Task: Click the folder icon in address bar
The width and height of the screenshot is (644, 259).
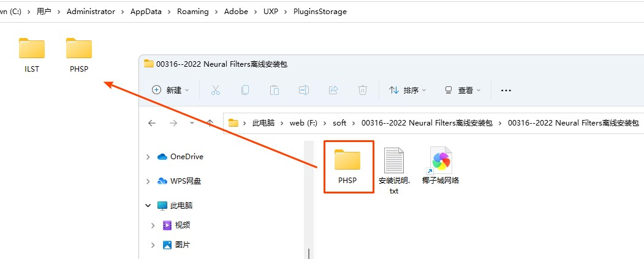Action: (233, 122)
